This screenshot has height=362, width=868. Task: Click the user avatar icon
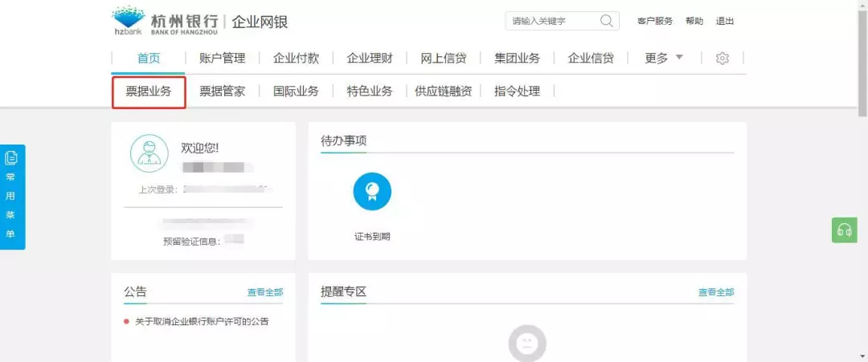[149, 153]
